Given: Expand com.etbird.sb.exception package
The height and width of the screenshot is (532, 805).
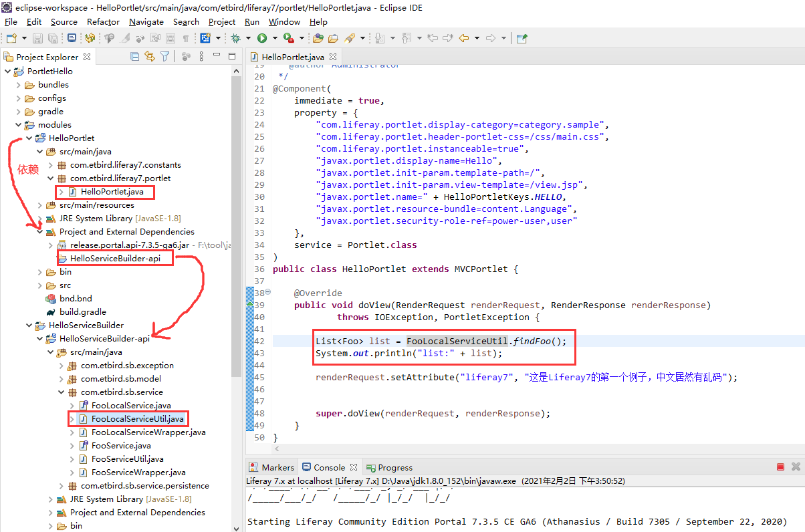Looking at the screenshot, I should [x=62, y=366].
